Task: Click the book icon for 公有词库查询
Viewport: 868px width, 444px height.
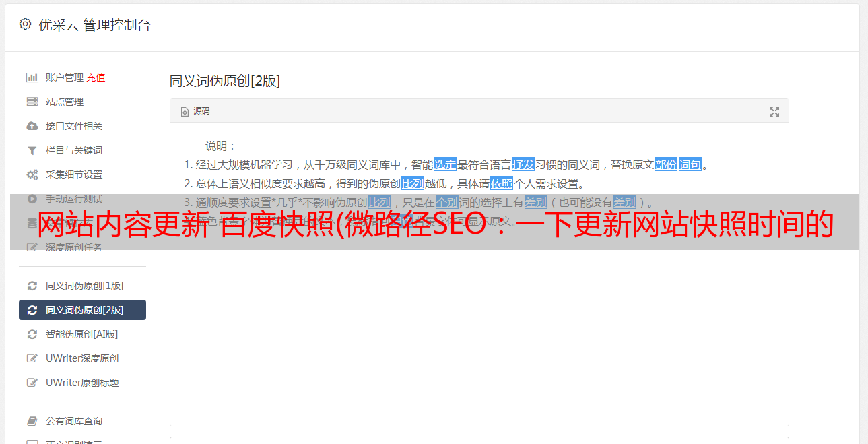Action: pyautogui.click(x=32, y=421)
